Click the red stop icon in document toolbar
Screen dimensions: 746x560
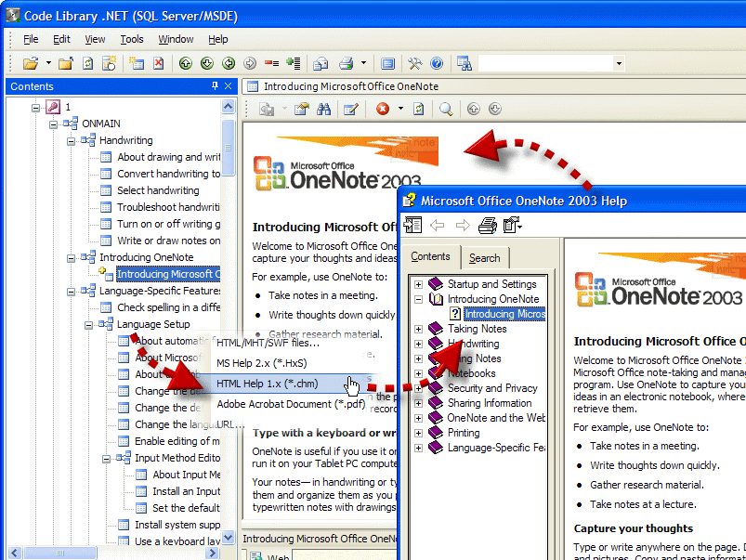383,109
